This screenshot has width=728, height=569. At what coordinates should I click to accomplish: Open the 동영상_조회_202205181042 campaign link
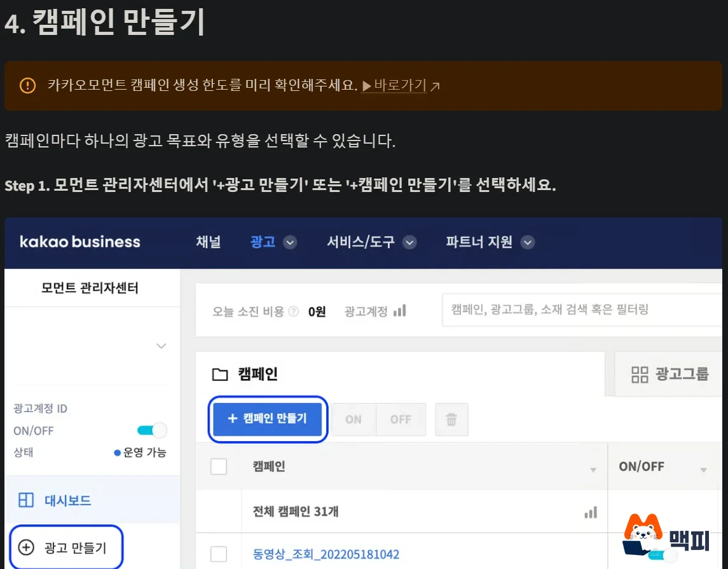pos(326,554)
